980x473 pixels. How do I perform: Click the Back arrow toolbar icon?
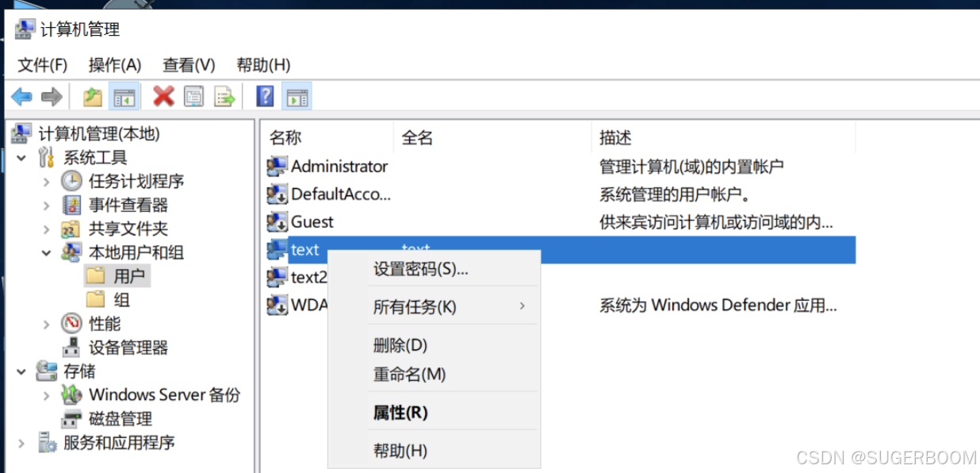click(21, 98)
